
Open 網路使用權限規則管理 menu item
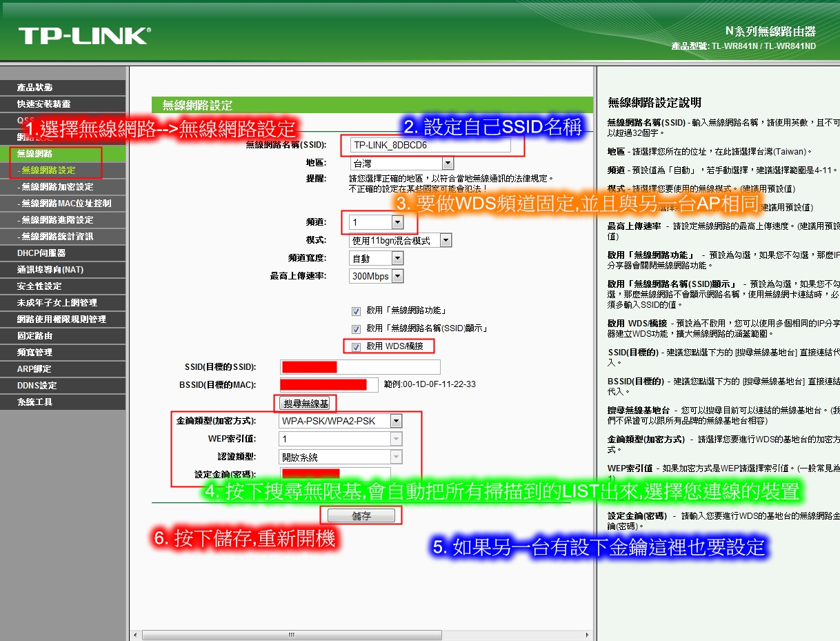pos(63,319)
